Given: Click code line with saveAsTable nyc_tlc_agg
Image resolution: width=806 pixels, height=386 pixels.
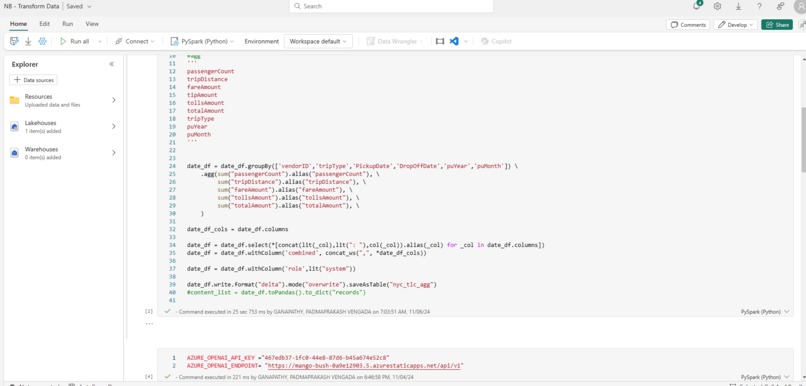Looking at the screenshot, I should coord(312,284).
